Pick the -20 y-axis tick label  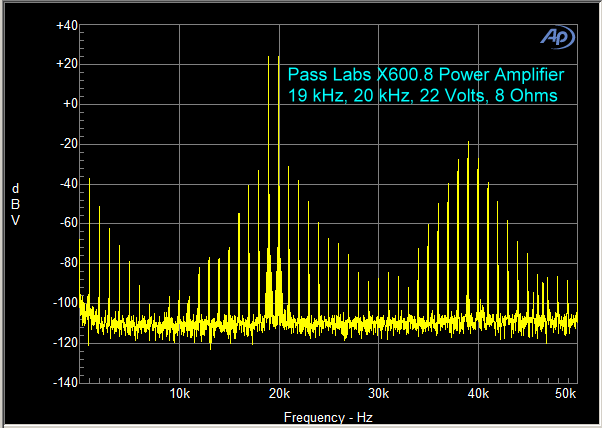click(67, 144)
